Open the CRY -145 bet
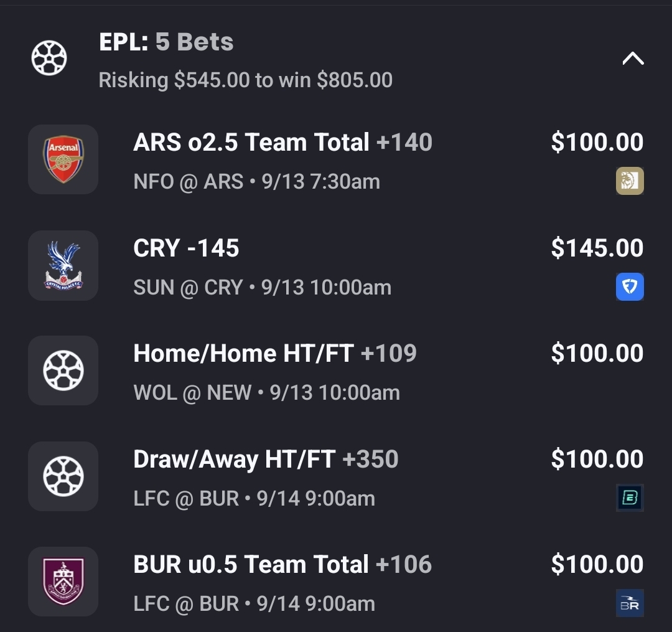The image size is (672, 632). pyautogui.click(x=186, y=248)
